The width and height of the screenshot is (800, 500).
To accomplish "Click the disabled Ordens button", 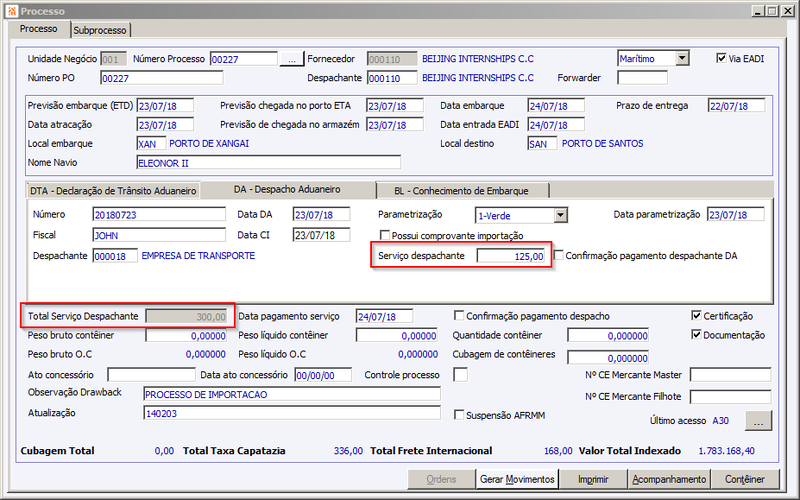I will coord(441,479).
